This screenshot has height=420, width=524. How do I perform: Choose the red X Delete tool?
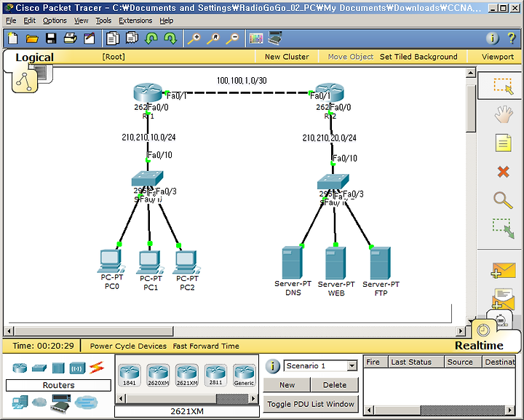(504, 172)
